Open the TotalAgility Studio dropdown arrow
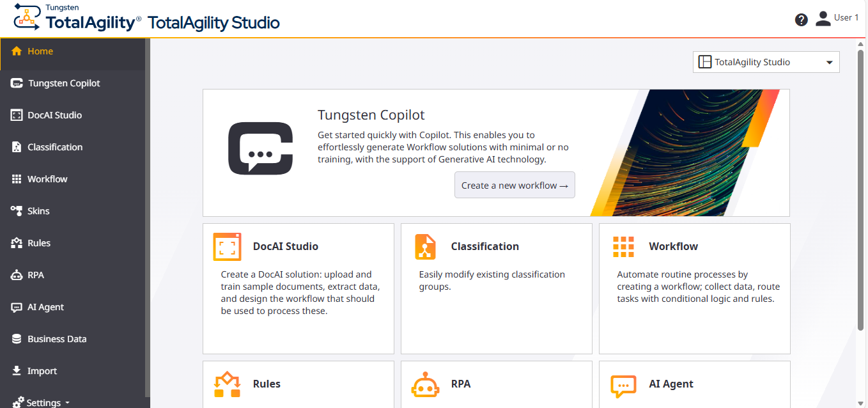868x408 pixels. click(x=829, y=63)
